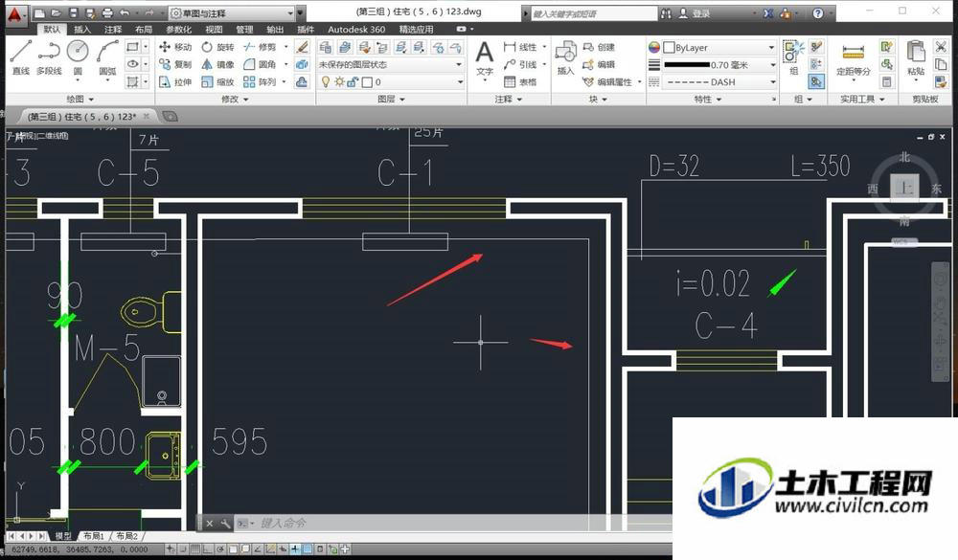Toggle Polar Tracking in the status bar
The width and height of the screenshot is (958, 560).
(220, 549)
